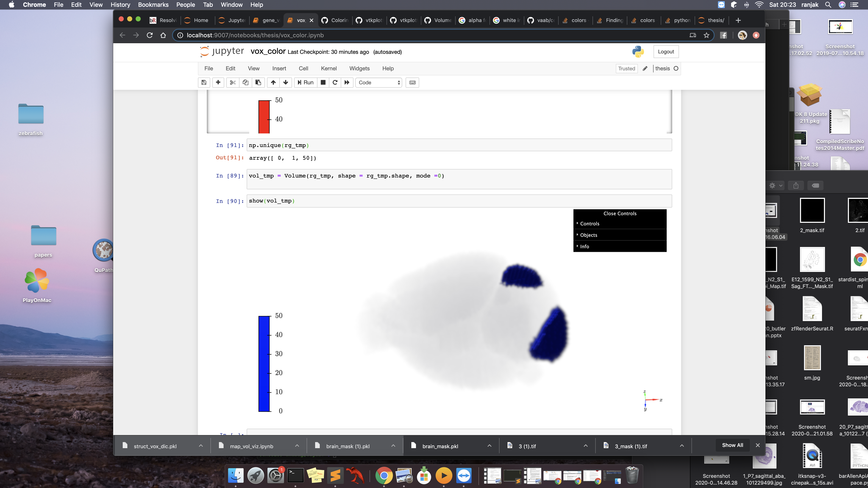
Task: Switch to the thesis/ tab
Action: [712, 20]
